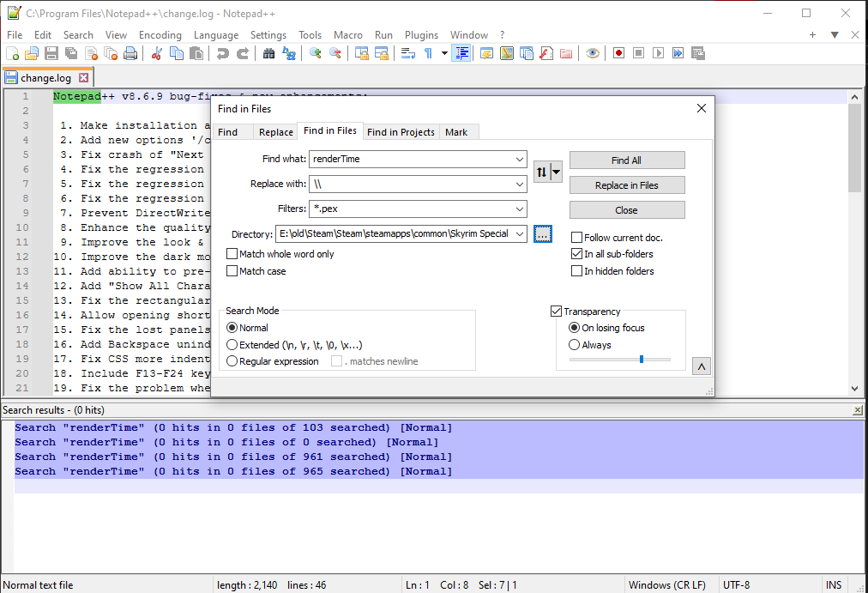This screenshot has width=868, height=593.
Task: Save the current file using the floppy icon
Action: click(x=51, y=53)
